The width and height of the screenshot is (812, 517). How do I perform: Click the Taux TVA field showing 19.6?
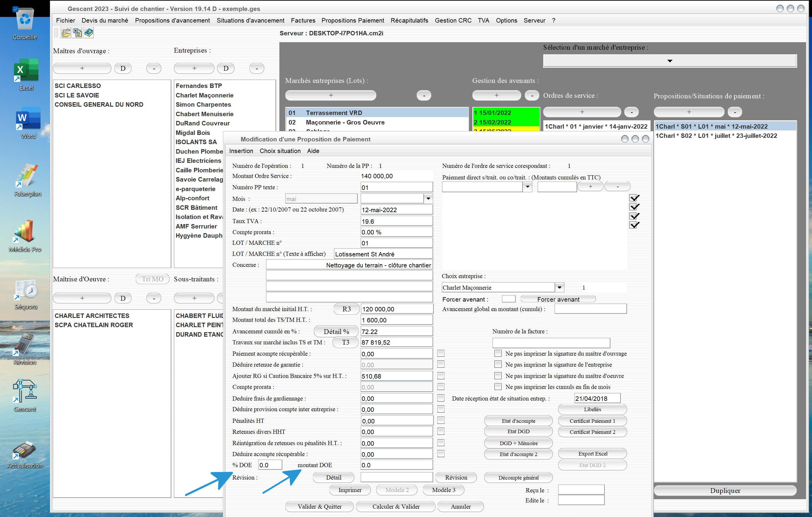tap(397, 221)
